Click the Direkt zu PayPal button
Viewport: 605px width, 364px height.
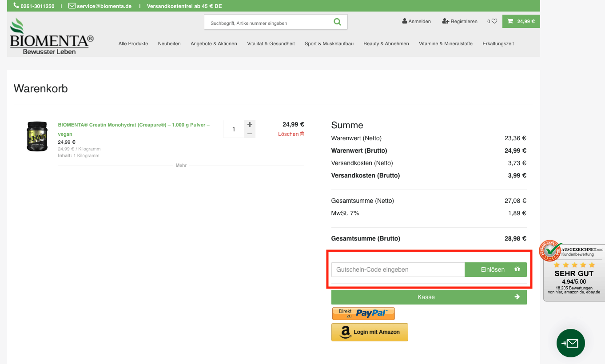click(363, 313)
